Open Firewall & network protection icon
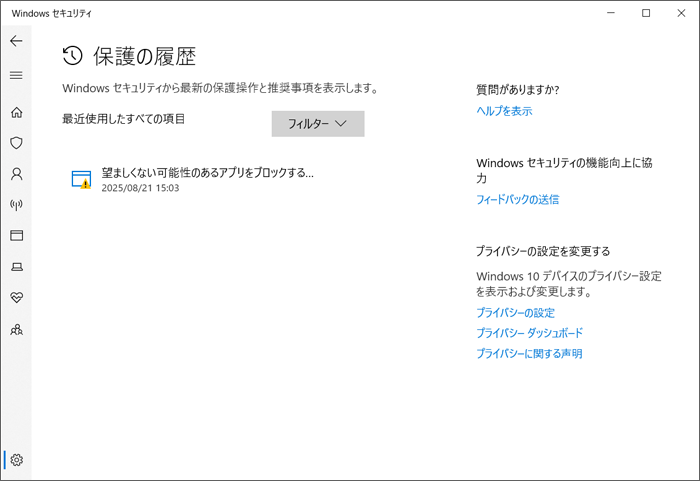 (x=17, y=205)
